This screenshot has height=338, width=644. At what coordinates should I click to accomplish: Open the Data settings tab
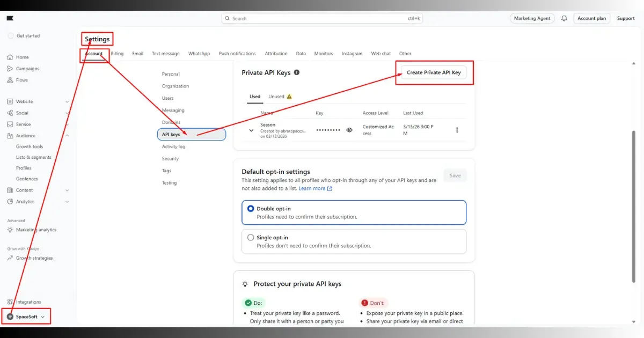tap(301, 54)
